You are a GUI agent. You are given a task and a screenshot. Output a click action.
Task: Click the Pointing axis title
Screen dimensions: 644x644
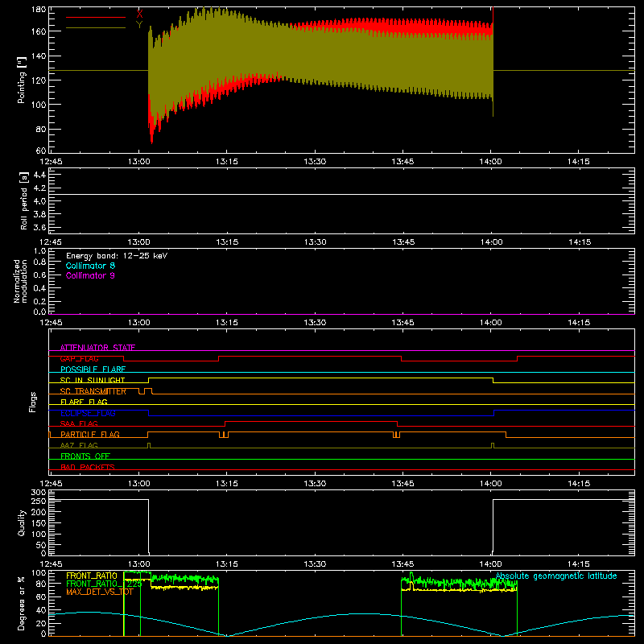coord(22,80)
